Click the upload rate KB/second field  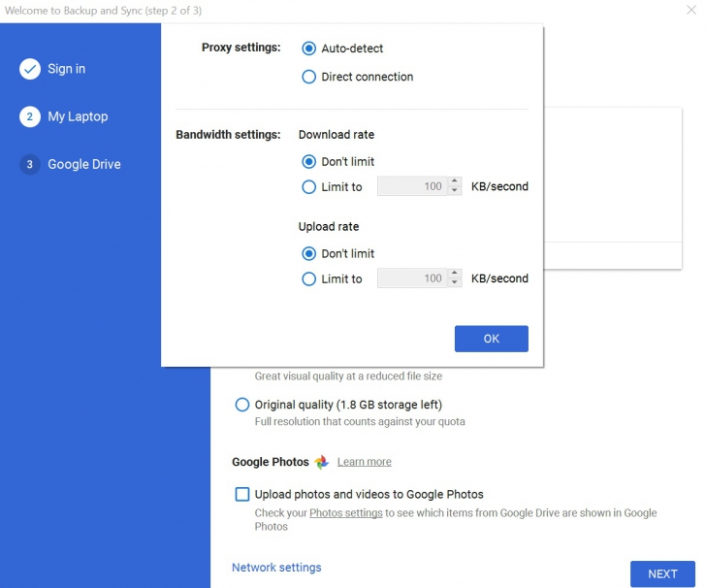tap(412, 278)
